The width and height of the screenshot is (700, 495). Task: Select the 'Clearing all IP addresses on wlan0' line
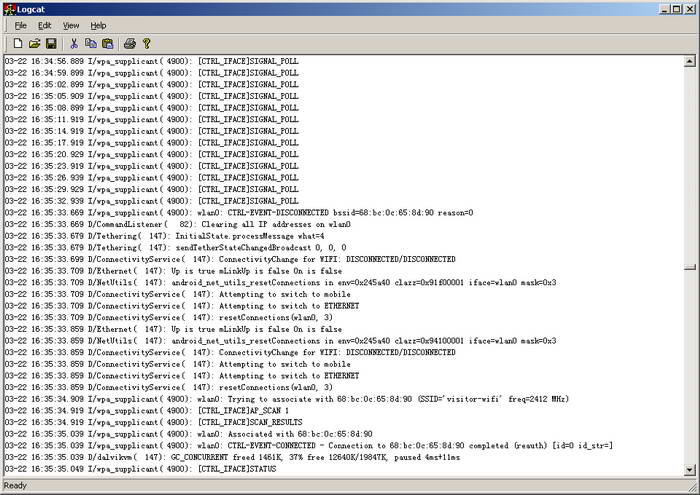pos(178,225)
